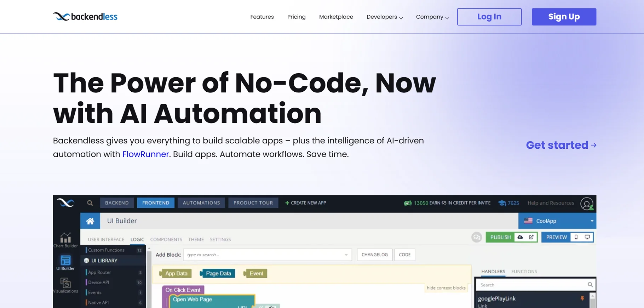The image size is (644, 308).
Task: Click the PUBLISH button
Action: click(500, 237)
